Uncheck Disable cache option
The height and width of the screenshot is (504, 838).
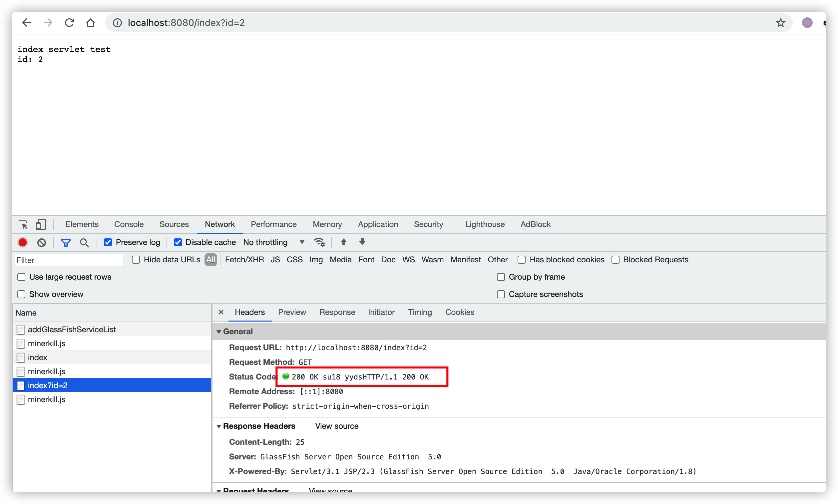178,242
